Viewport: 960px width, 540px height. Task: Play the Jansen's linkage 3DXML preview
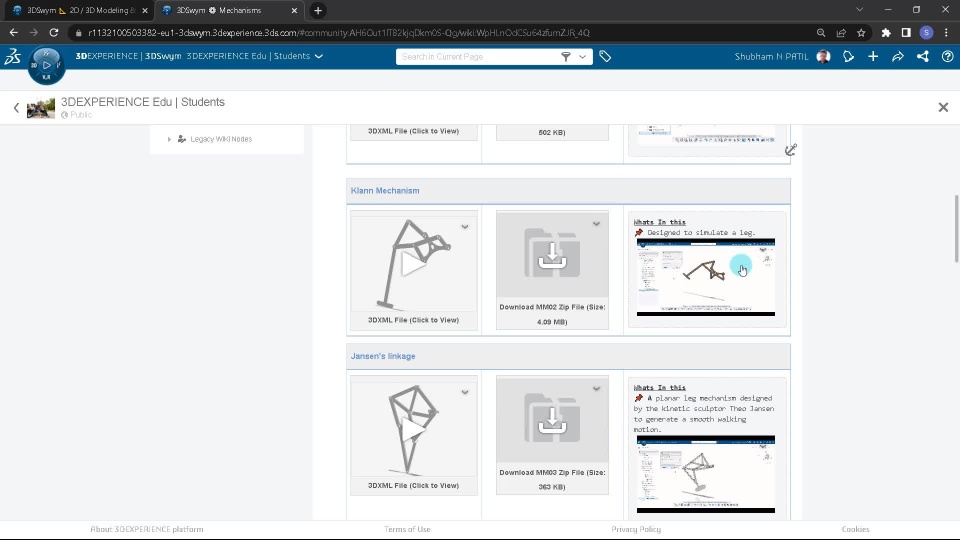click(413, 430)
